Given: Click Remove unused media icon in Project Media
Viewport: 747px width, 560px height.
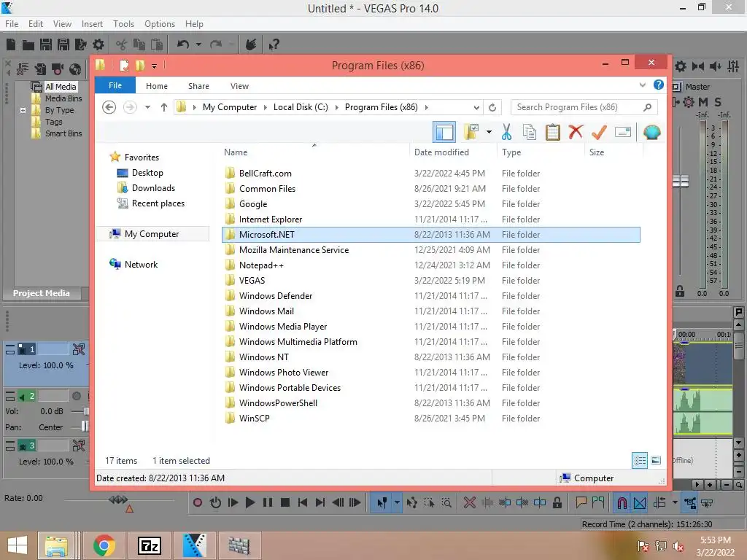Looking at the screenshot, I should [x=22, y=69].
